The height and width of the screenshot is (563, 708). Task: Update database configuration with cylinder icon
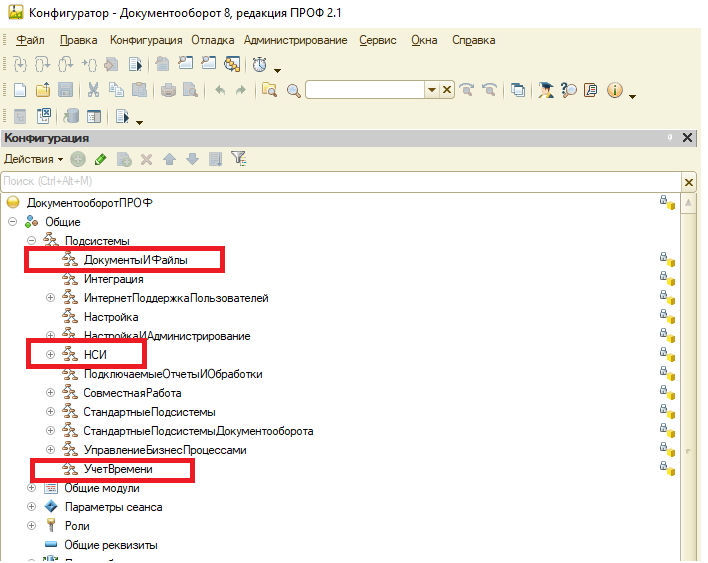[x=71, y=116]
